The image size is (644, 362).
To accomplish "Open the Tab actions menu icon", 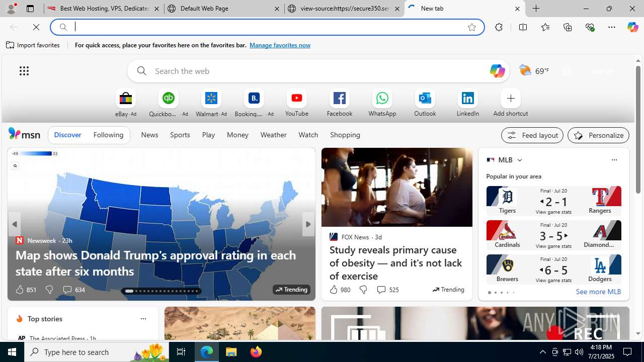I will pos(30,9).
